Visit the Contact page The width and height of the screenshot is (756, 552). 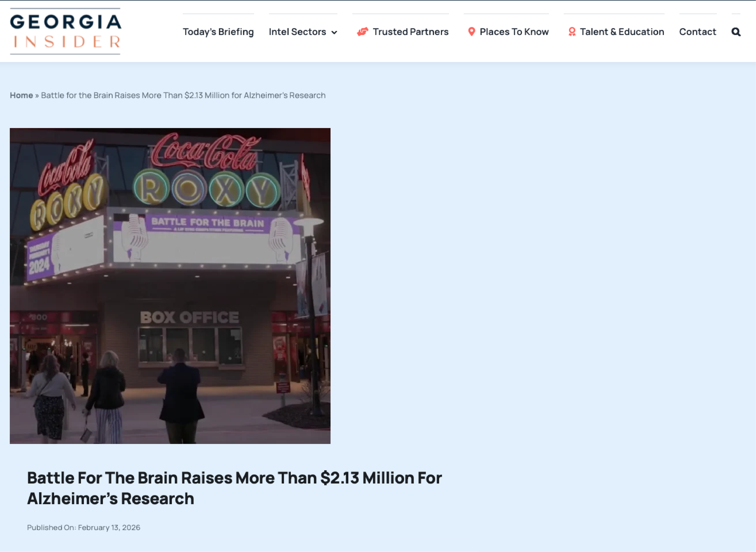point(698,32)
